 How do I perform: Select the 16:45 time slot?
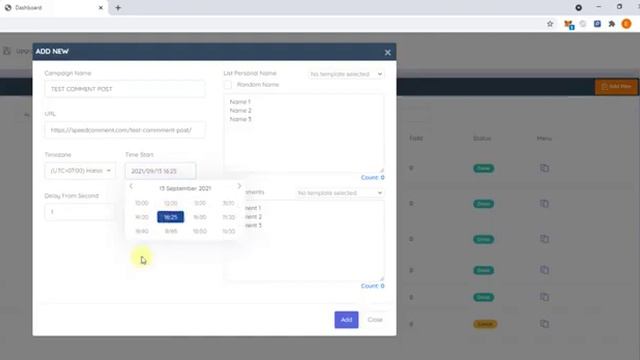pyautogui.click(x=171, y=231)
